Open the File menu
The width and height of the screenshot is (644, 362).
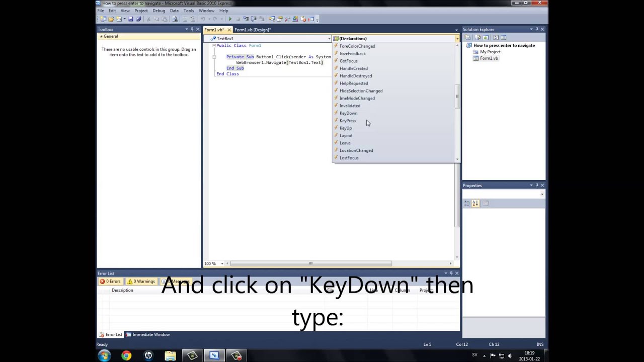pyautogui.click(x=101, y=11)
